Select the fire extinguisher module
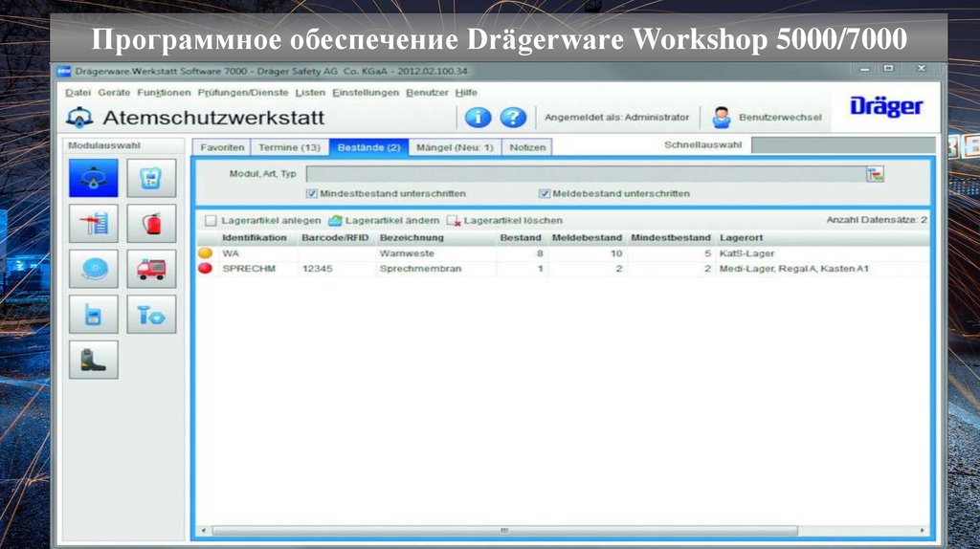The image size is (980, 549). [150, 224]
